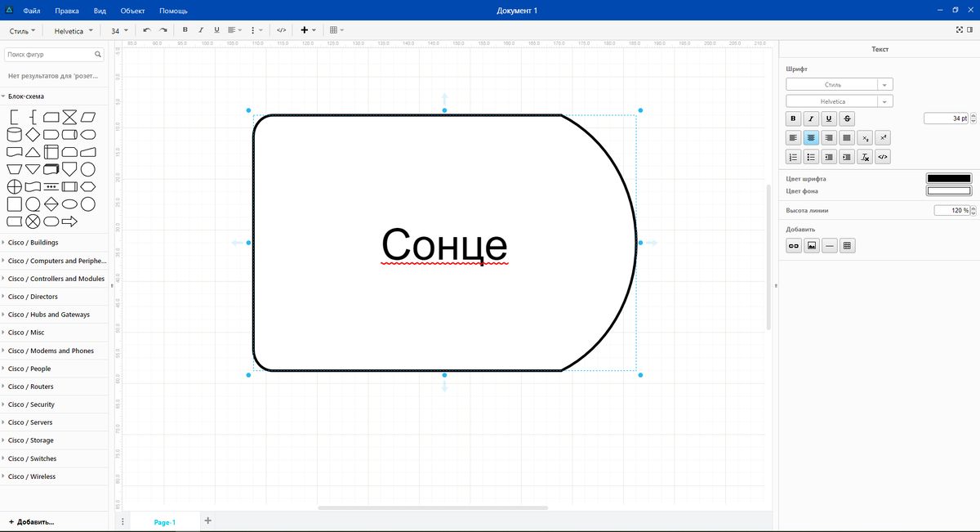Screen dimensions: 980x532
Task: Switch to Page-1 tab
Action: click(165, 522)
